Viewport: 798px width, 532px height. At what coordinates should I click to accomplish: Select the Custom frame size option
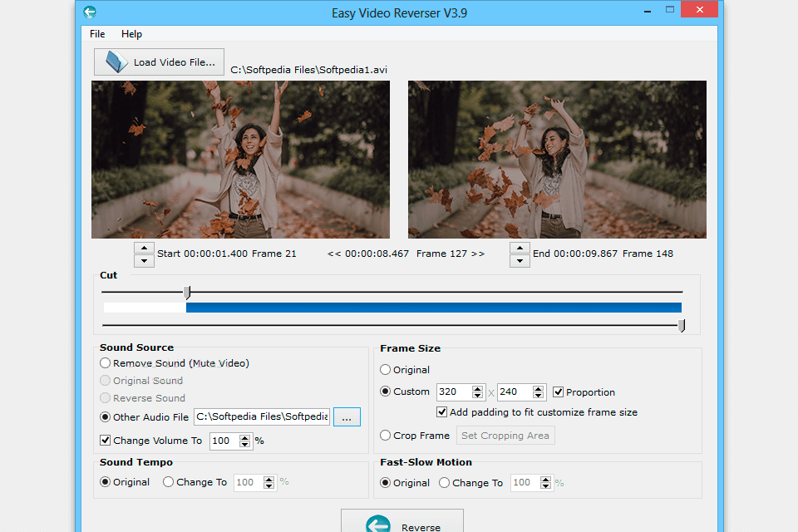click(x=405, y=392)
